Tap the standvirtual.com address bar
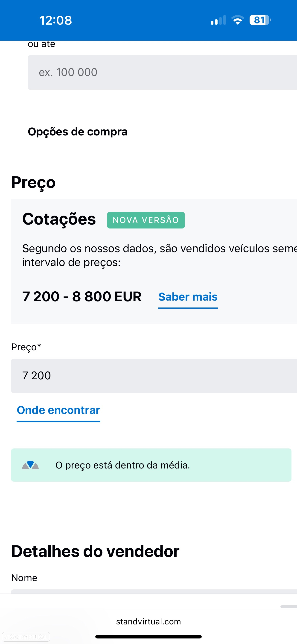 pyautogui.click(x=148, y=621)
